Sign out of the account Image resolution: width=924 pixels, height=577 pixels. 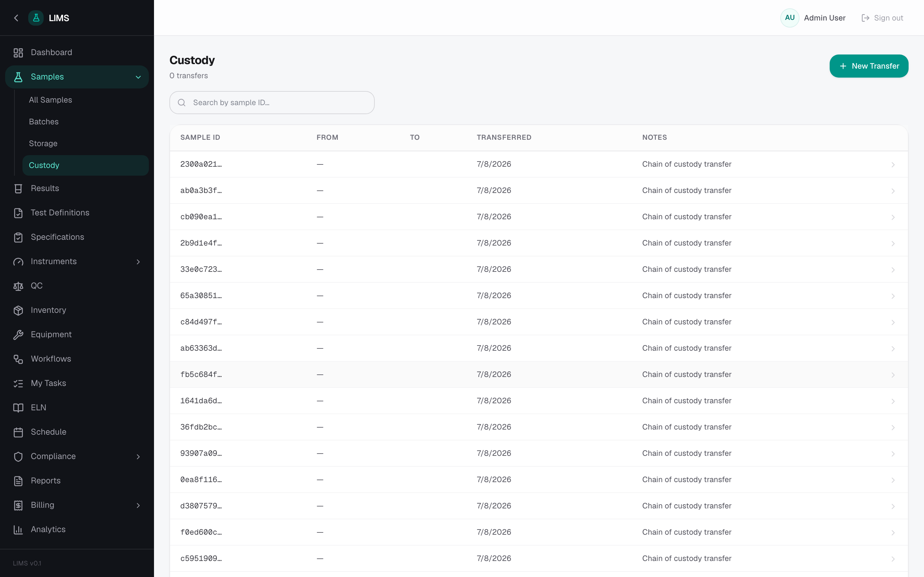(882, 18)
